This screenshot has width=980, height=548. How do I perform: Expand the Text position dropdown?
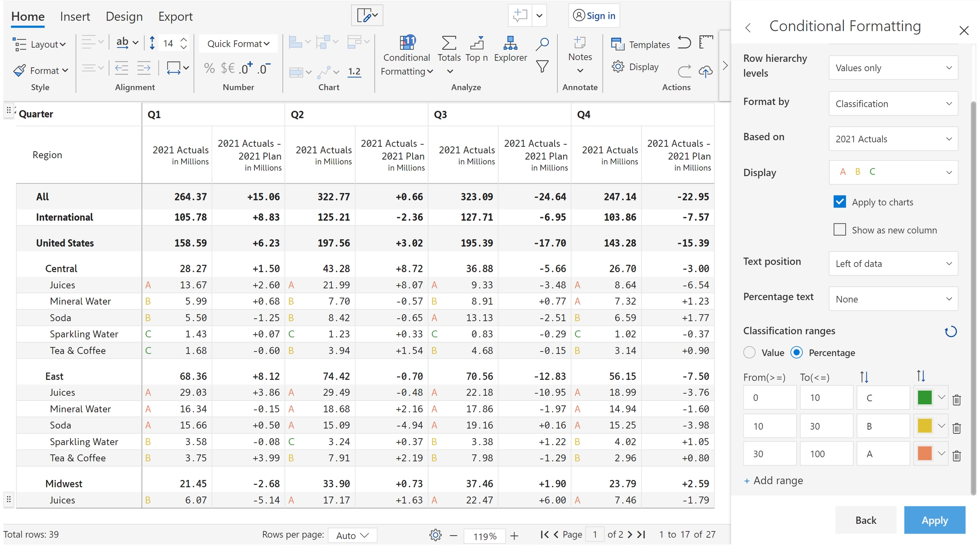point(893,264)
